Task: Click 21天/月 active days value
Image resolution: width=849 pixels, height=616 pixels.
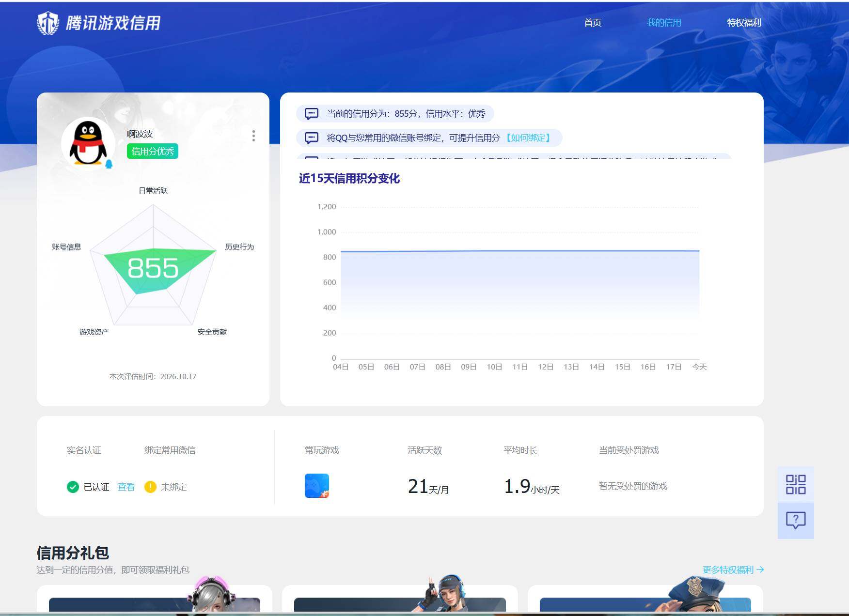Action: [x=428, y=486]
